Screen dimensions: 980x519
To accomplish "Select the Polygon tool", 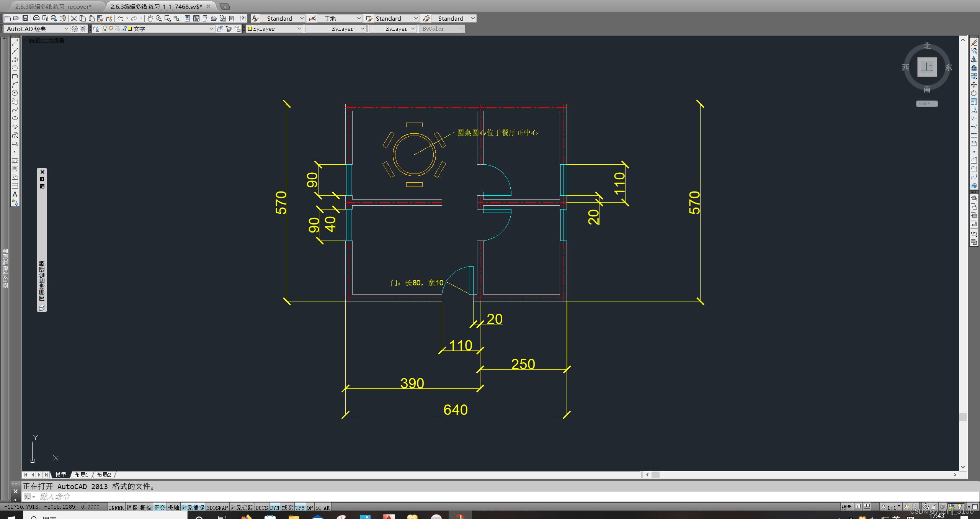I will pyautogui.click(x=15, y=68).
